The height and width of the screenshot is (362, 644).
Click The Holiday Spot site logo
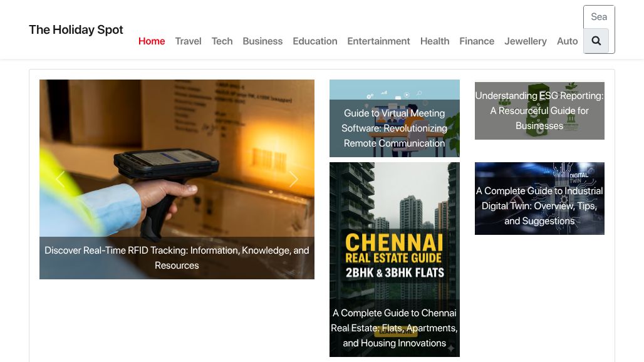tap(76, 29)
